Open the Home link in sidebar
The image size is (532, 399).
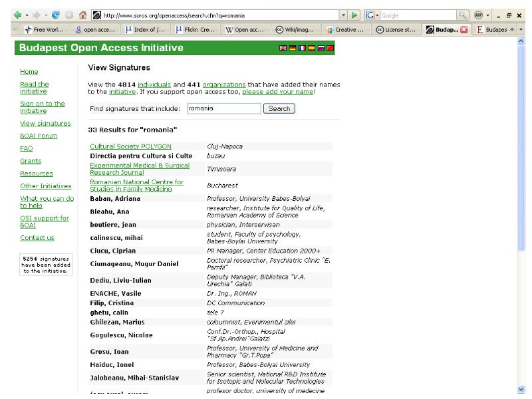29,72
